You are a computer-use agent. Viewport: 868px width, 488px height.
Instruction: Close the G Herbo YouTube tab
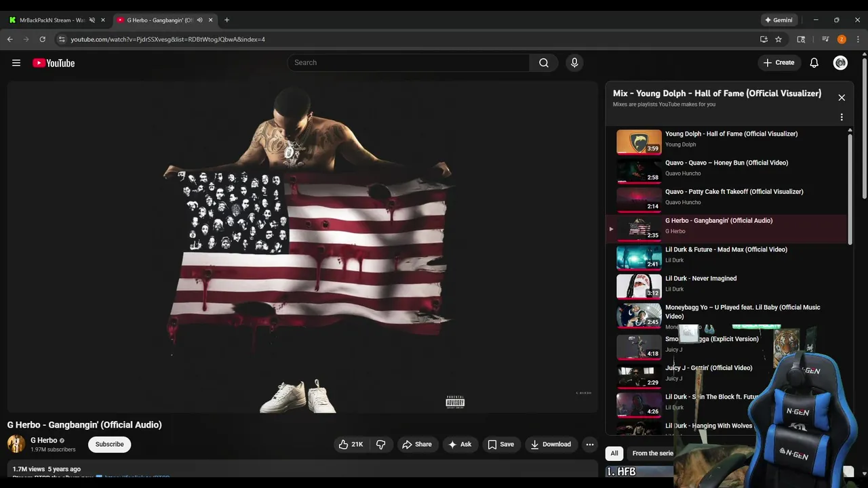point(211,20)
